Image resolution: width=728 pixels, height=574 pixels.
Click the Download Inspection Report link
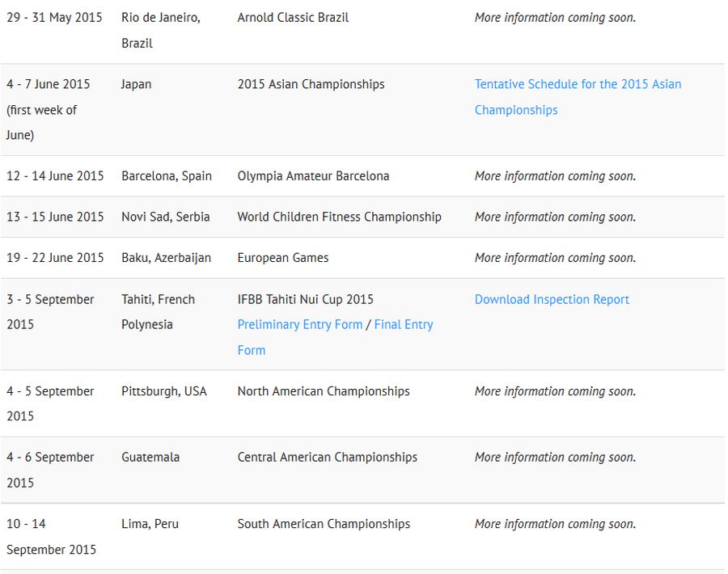[x=552, y=300]
